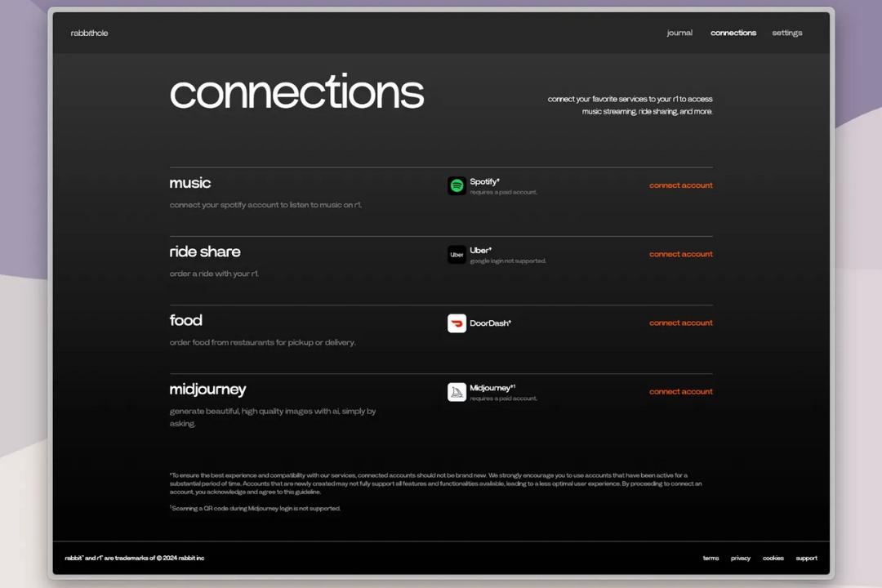
Task: Click the 'Uber' service name
Action: click(480, 250)
